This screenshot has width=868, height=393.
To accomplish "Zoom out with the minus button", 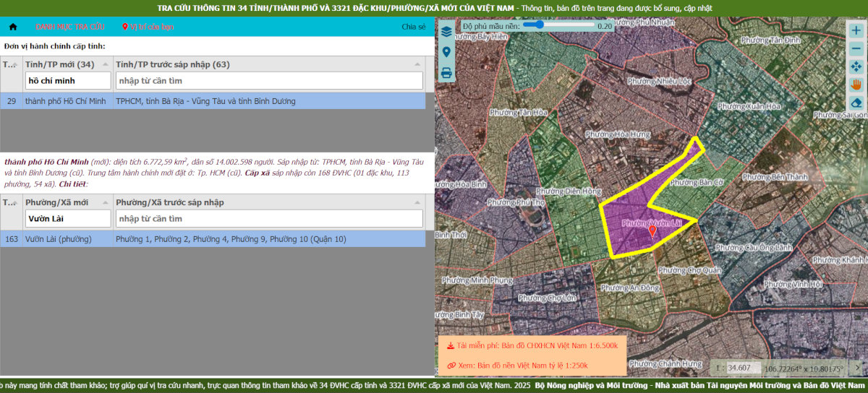I will tap(856, 48).
